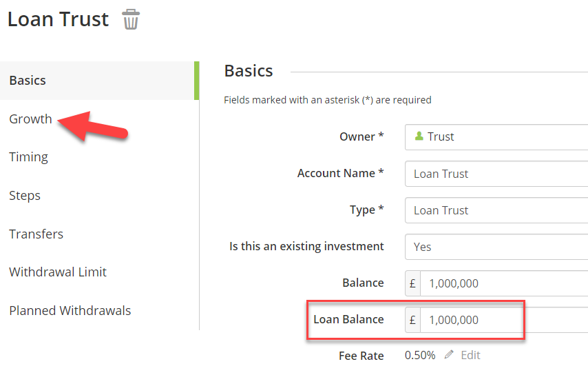Click into the Account Name text field
This screenshot has height=375, width=588.
[496, 174]
